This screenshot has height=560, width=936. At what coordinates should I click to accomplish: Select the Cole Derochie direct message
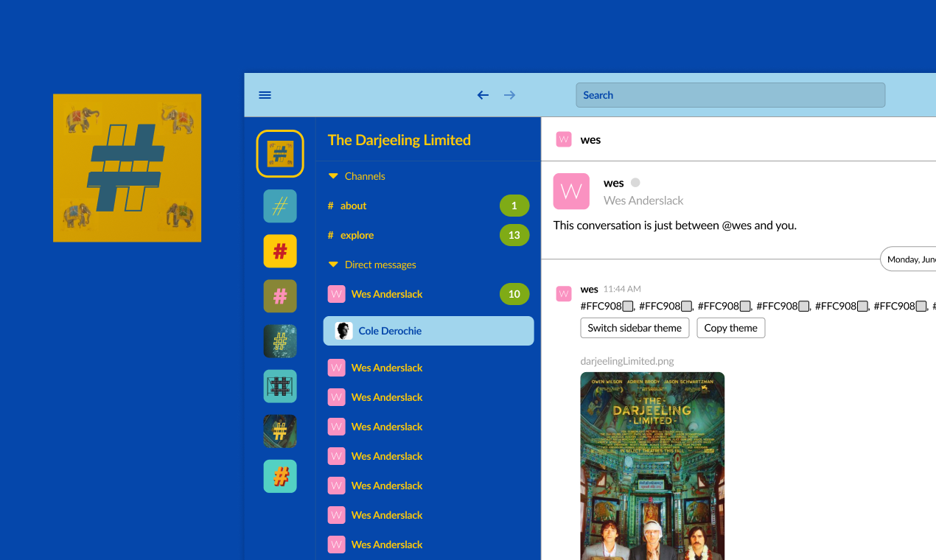pos(428,331)
